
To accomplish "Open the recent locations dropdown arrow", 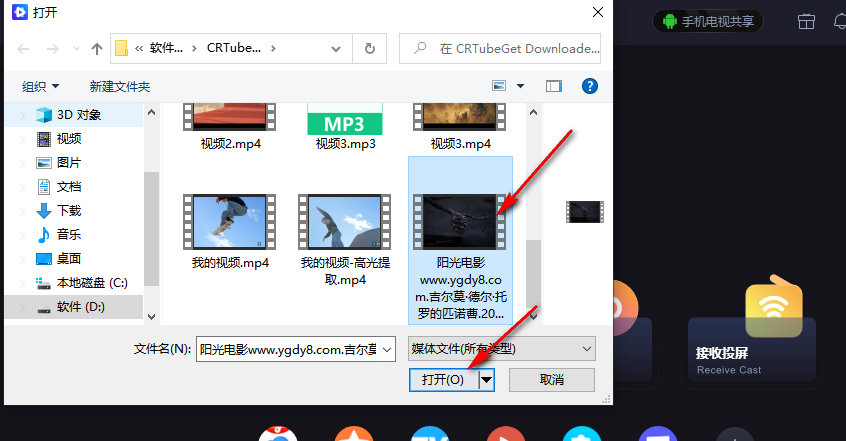I will [x=76, y=49].
